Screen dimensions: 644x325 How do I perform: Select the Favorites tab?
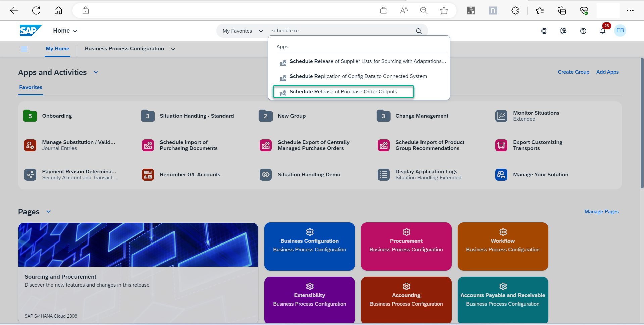click(31, 87)
